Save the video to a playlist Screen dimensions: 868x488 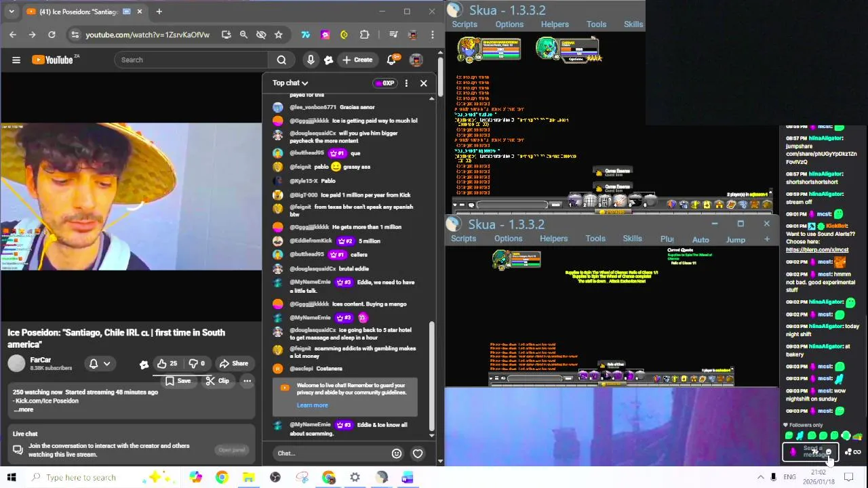178,381
